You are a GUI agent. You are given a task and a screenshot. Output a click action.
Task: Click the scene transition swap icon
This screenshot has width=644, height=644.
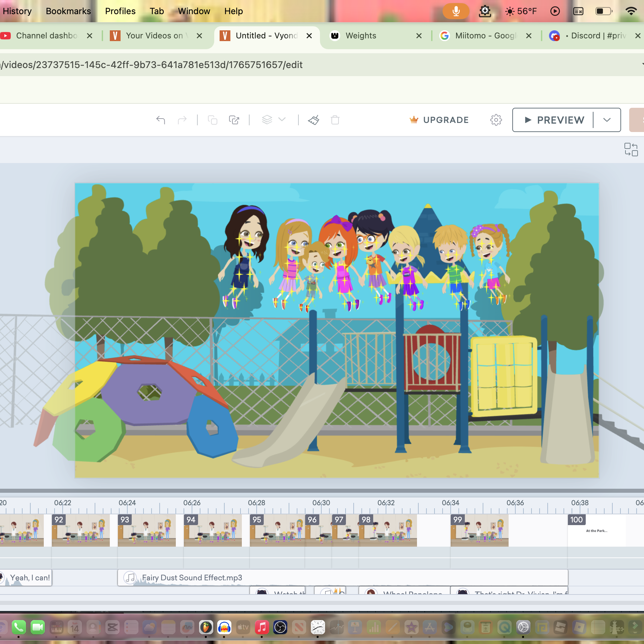point(631,149)
